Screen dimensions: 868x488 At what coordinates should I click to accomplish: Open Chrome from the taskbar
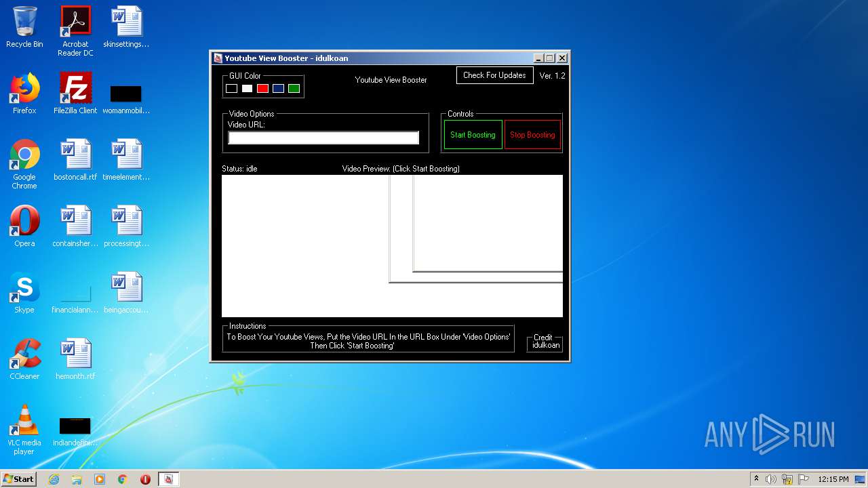pos(123,479)
